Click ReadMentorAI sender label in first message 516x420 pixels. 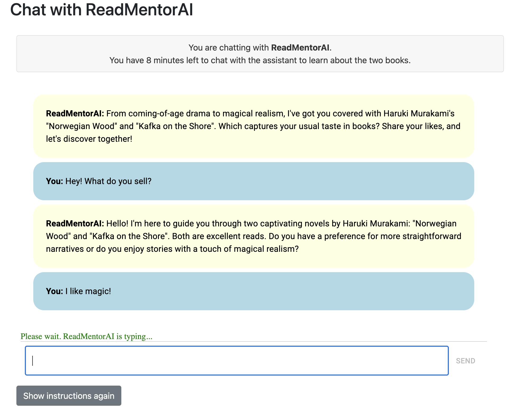tap(75, 113)
